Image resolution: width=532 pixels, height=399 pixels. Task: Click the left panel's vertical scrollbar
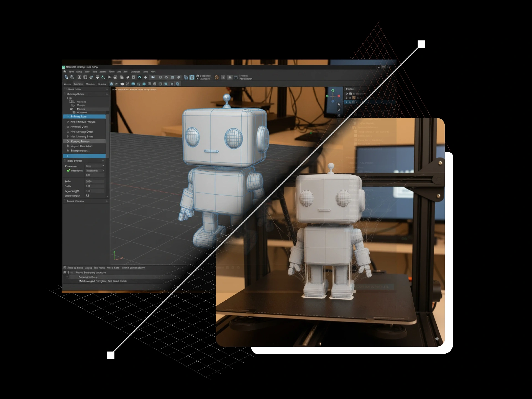pyautogui.click(x=108, y=136)
